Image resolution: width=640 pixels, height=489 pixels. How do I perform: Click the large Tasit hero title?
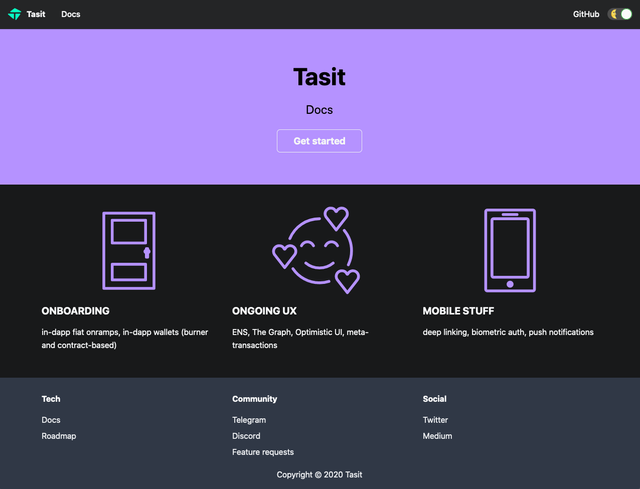(x=319, y=77)
